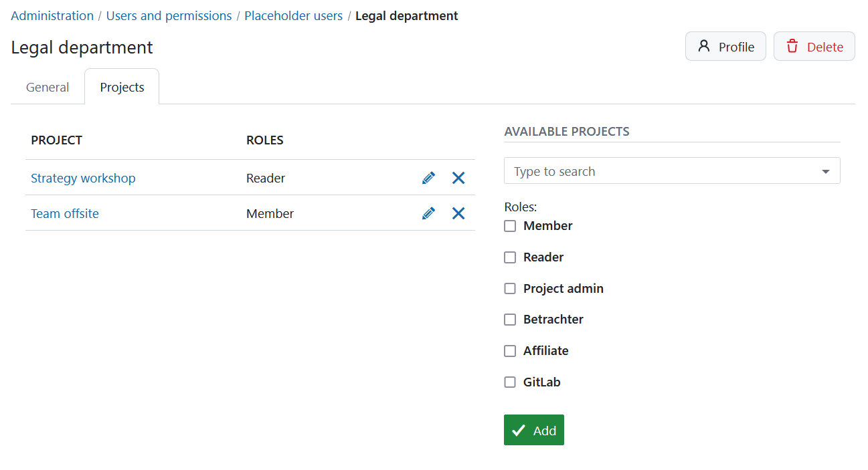
Task: Click the person icon in the Profile button
Action: click(703, 46)
